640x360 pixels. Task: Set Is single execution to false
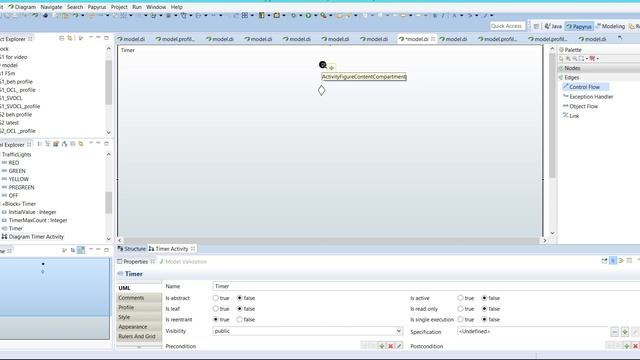(484, 320)
